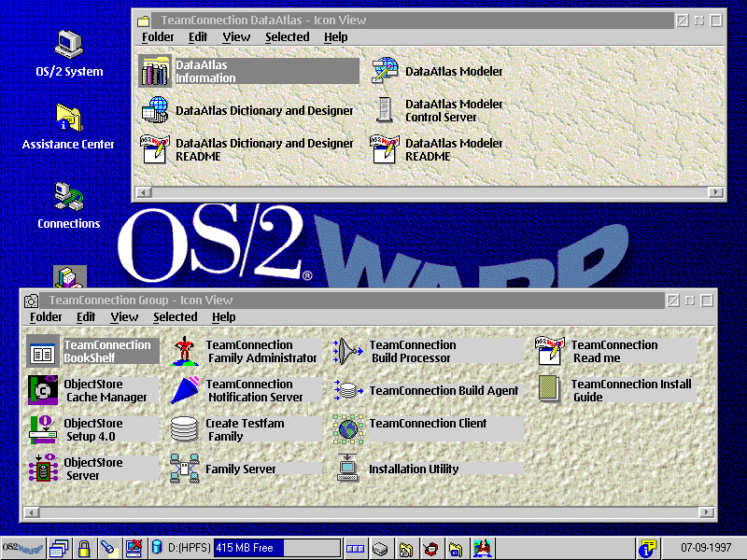
Task: Open Folder menu in TeamConnection Group window
Action: tap(46, 317)
